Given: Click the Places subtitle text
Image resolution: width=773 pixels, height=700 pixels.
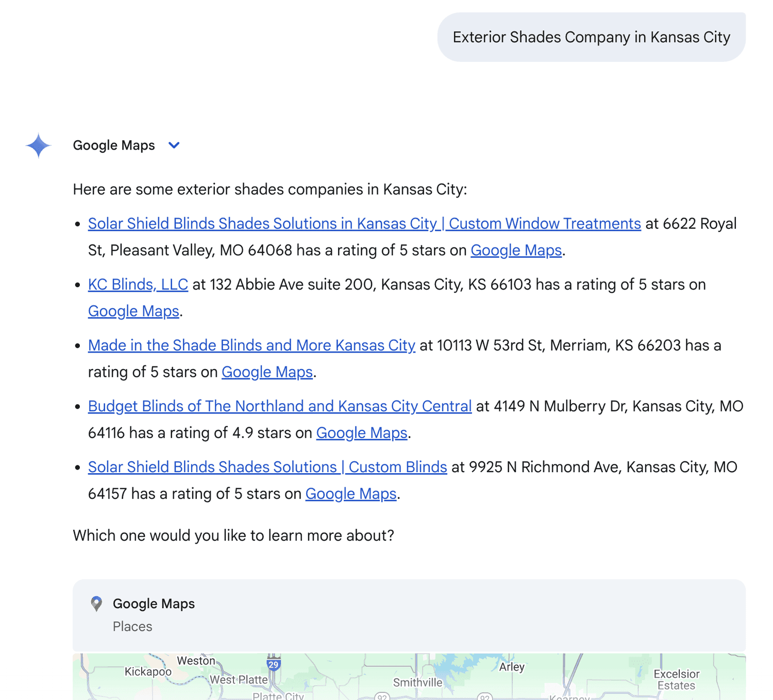Looking at the screenshot, I should coord(132,627).
